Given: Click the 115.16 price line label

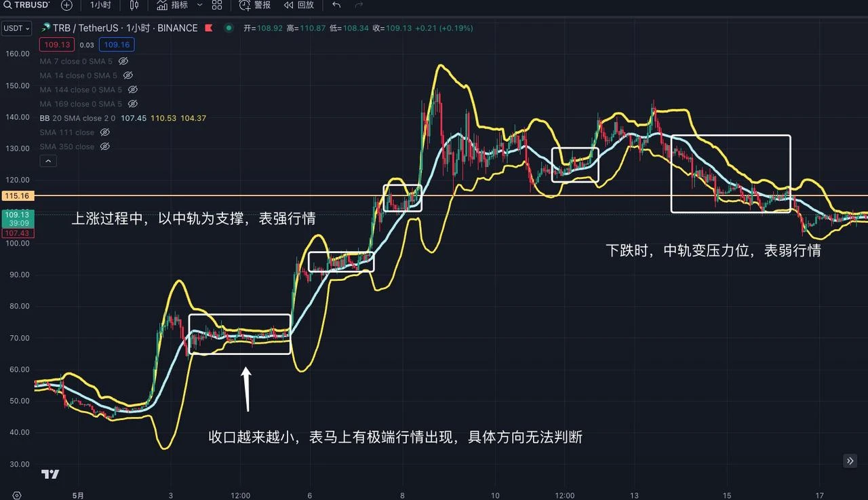Looking at the screenshot, I should point(18,195).
